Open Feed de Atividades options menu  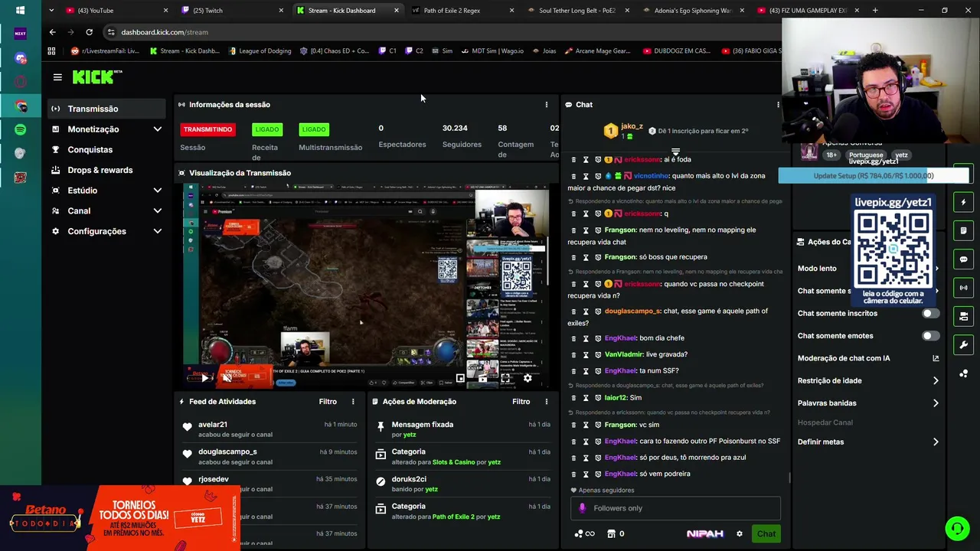coord(353,402)
